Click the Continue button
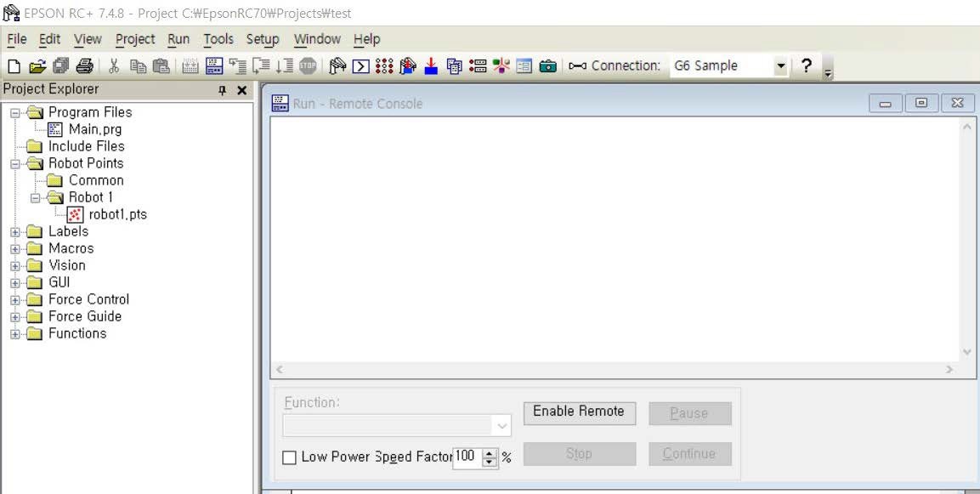 (x=690, y=454)
